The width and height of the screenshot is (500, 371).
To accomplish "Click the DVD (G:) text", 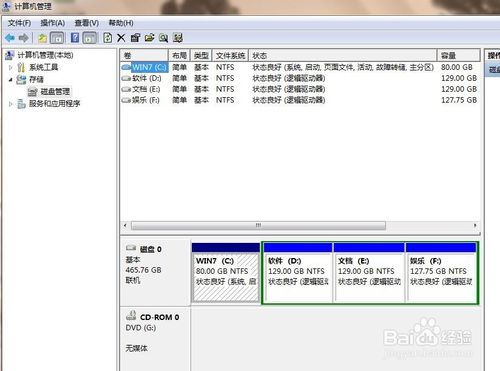I will click(x=141, y=328).
